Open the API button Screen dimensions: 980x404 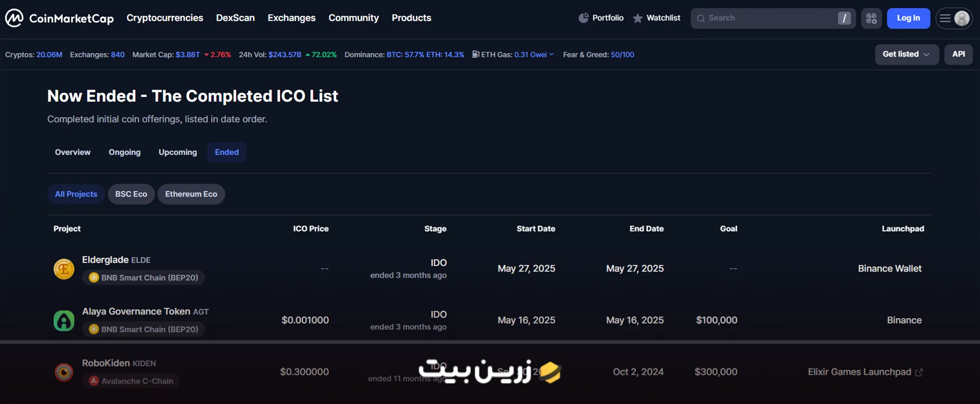[x=958, y=54]
